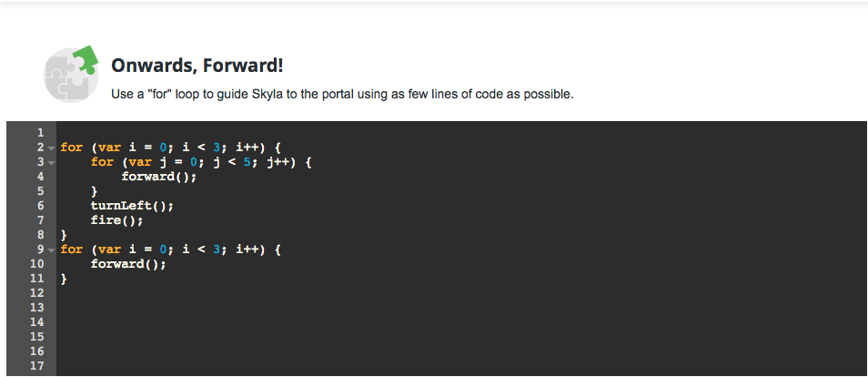Click the closing brace on line 11
This screenshot has height=377, width=868.
pos(64,279)
